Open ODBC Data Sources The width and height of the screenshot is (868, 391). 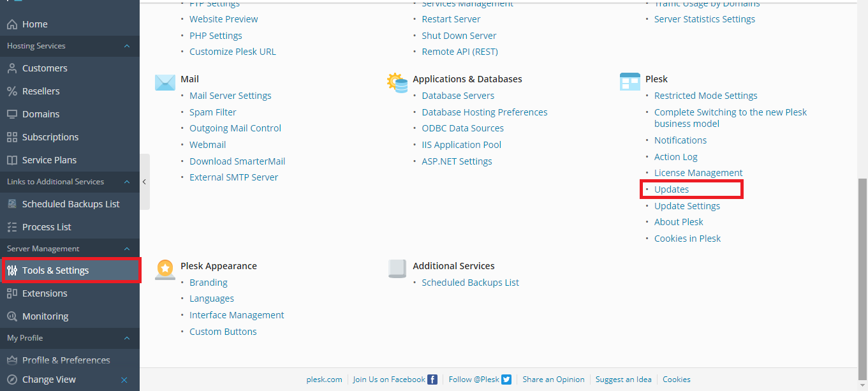[463, 128]
